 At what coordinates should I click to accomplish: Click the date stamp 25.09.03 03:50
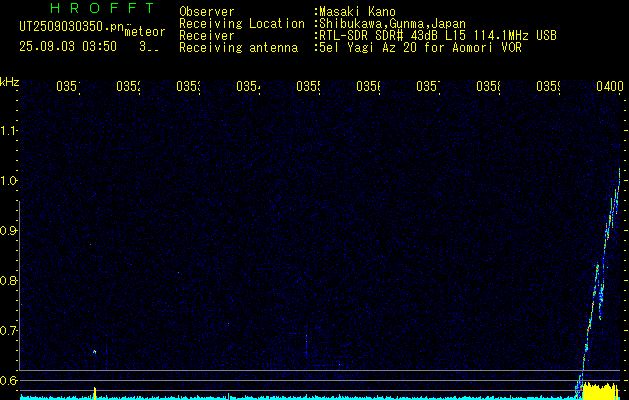click(68, 47)
